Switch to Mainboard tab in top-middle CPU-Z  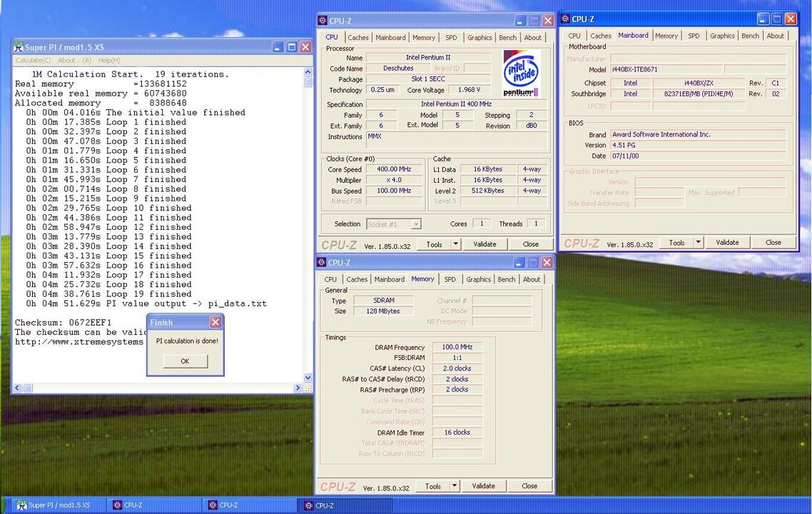click(390, 38)
